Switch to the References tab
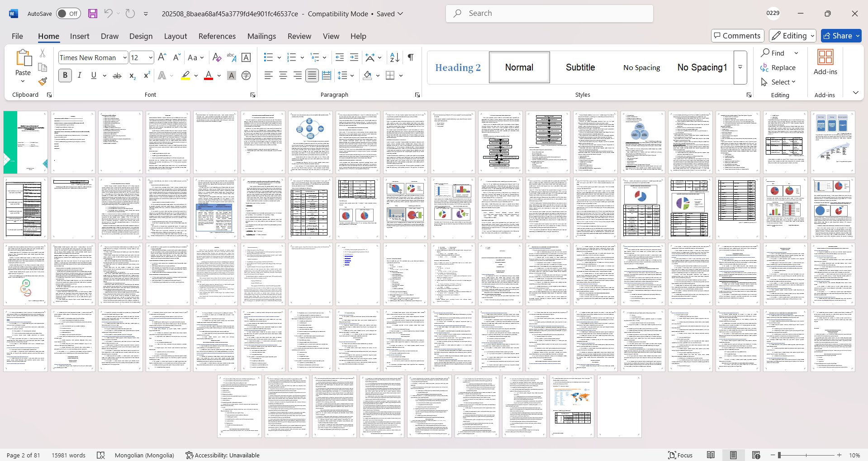Screen dimensions: 868x461 (217, 36)
